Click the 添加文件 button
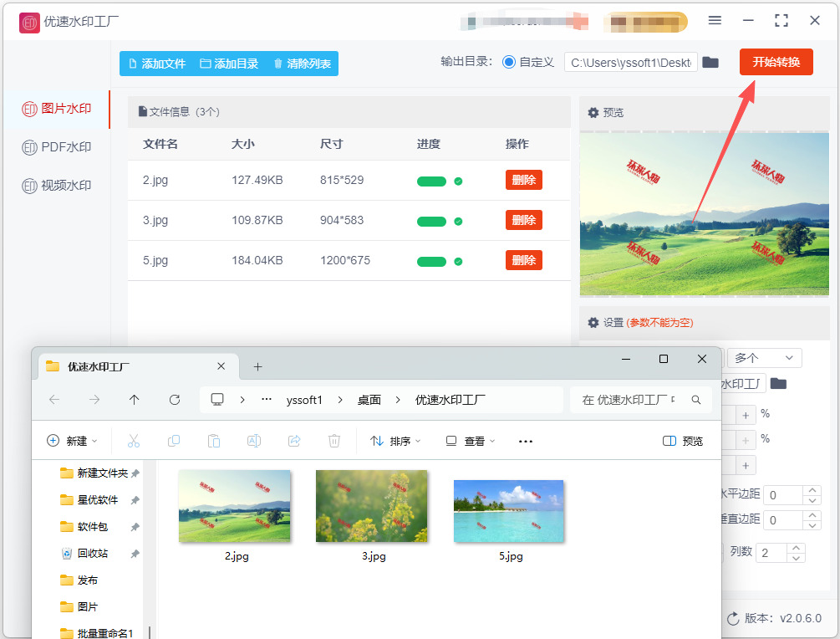The width and height of the screenshot is (840, 639). (x=155, y=64)
